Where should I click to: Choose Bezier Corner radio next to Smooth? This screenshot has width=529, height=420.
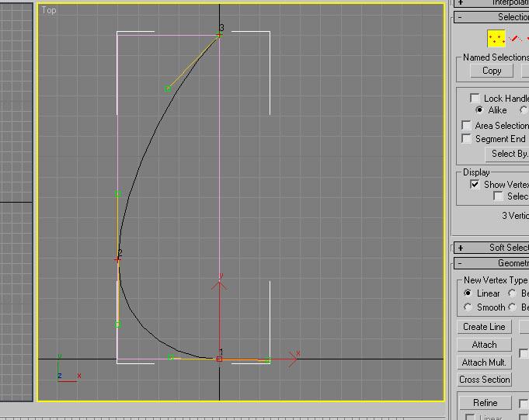click(512, 307)
